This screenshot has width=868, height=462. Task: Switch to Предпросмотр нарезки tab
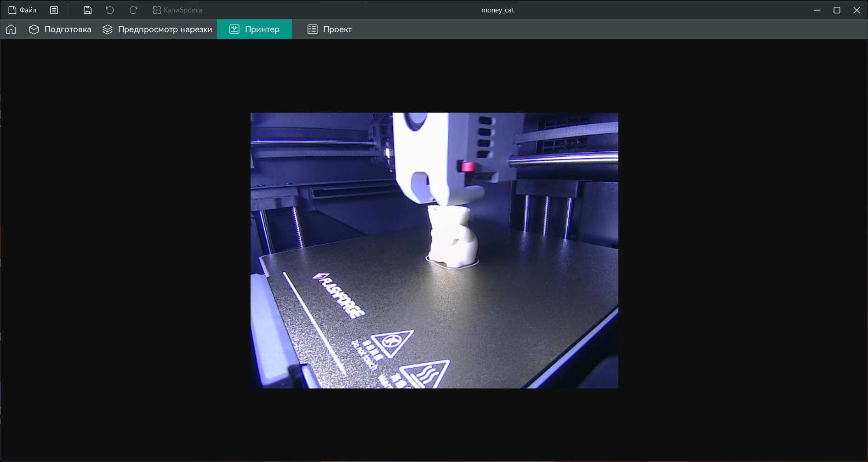tap(157, 29)
